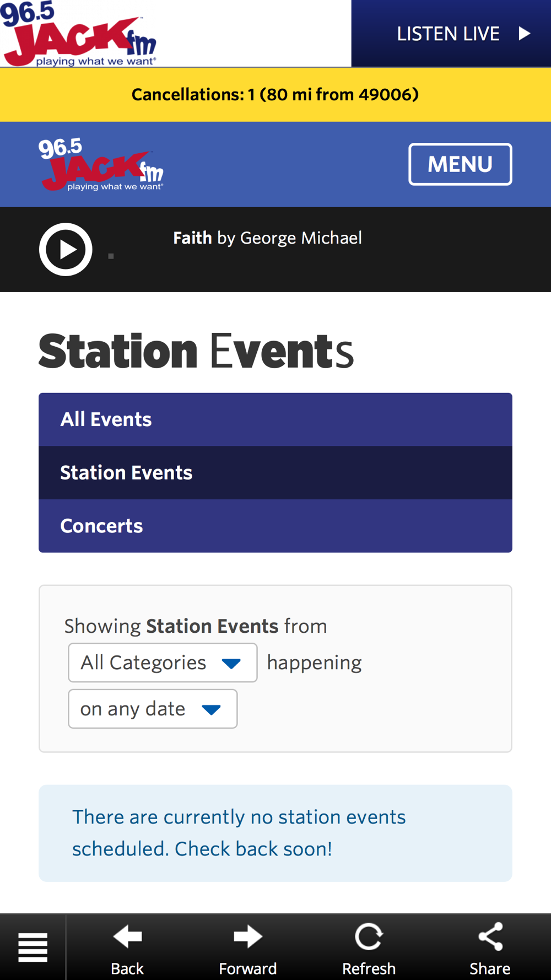Switch to the Concerts tab
This screenshot has height=980, width=551.
coord(275,526)
